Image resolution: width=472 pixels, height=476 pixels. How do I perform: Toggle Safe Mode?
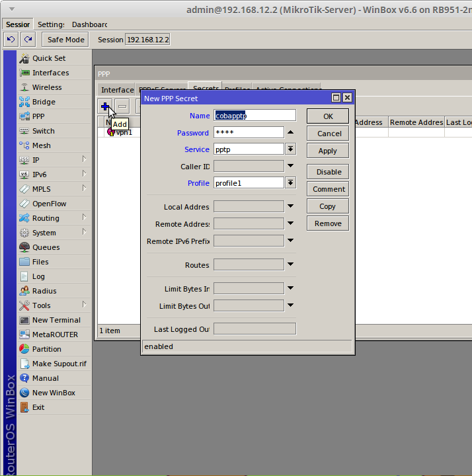[65, 40]
